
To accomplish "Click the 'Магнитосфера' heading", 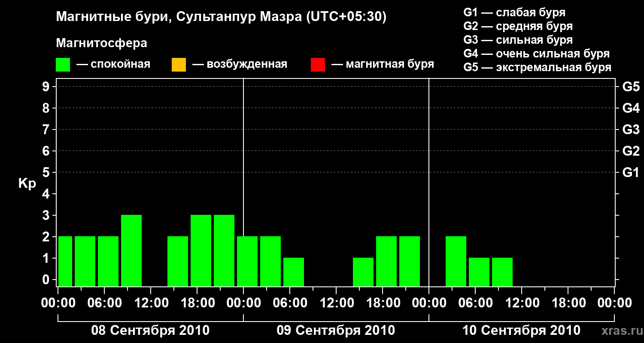I will (x=101, y=43).
